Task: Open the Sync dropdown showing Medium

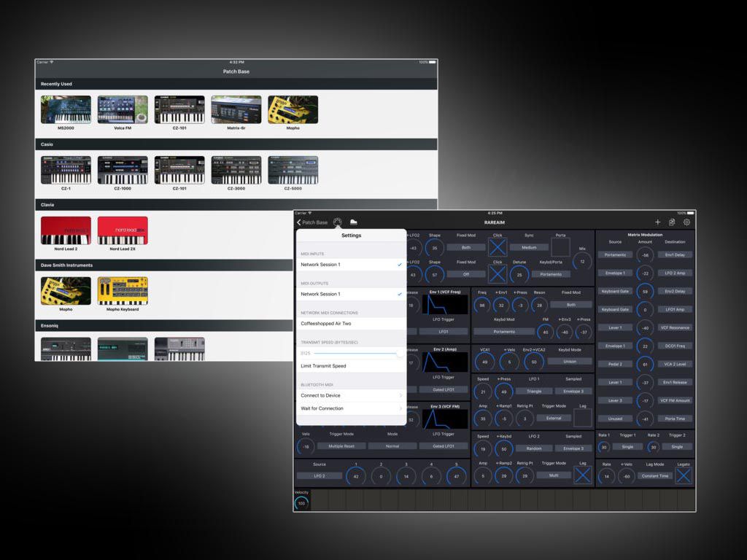Action: click(529, 248)
